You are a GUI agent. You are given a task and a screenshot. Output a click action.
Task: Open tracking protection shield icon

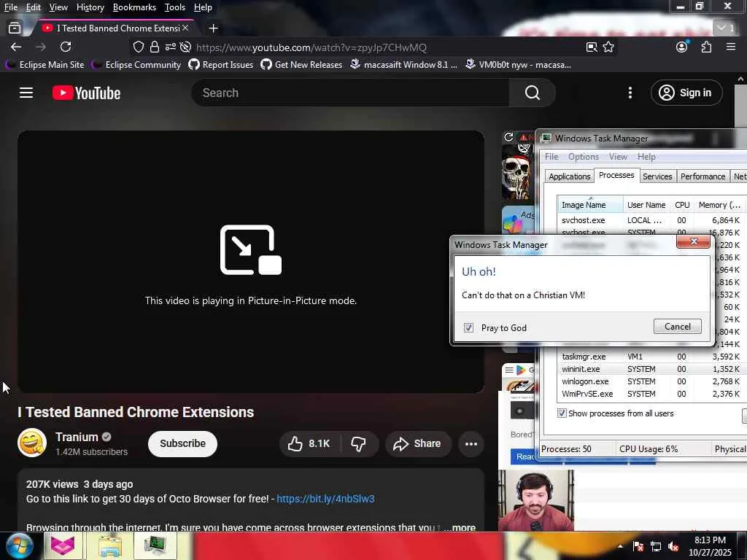138,47
